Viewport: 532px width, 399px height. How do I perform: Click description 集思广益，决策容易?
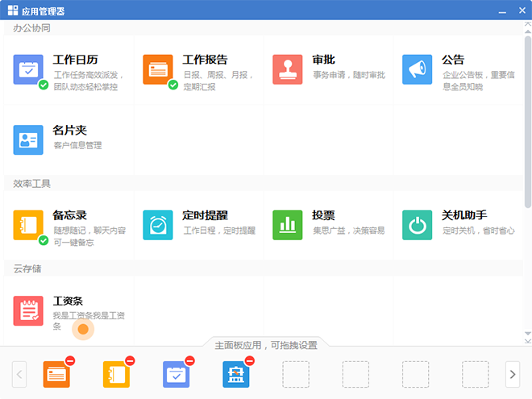(349, 231)
